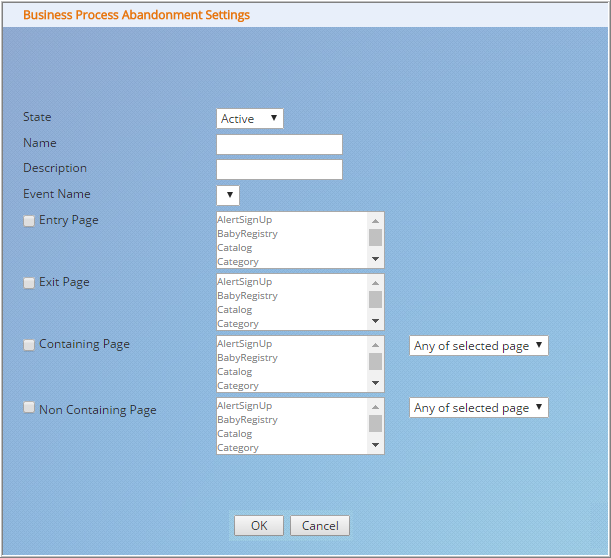The height and width of the screenshot is (558, 611).
Task: Open Non Containing Page 'Any of selected page' dropdown
Action: (x=479, y=408)
